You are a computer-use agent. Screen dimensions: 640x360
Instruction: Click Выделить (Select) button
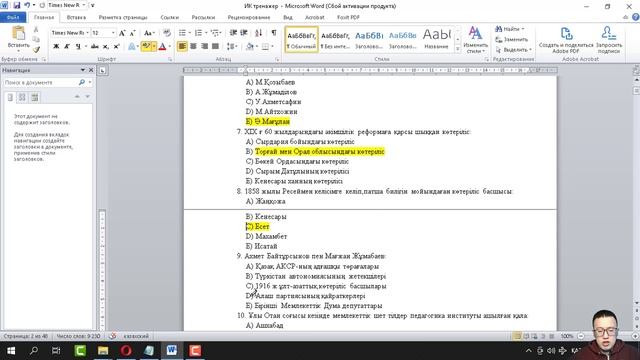tap(513, 50)
